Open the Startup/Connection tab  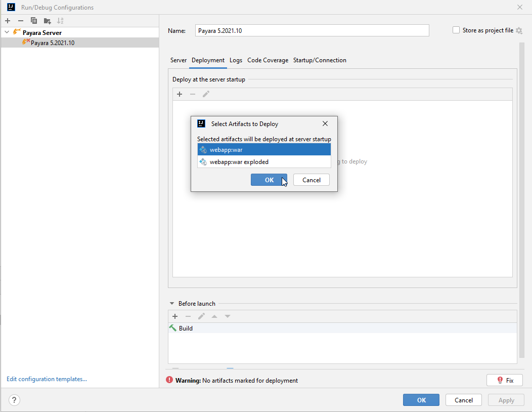click(x=320, y=60)
